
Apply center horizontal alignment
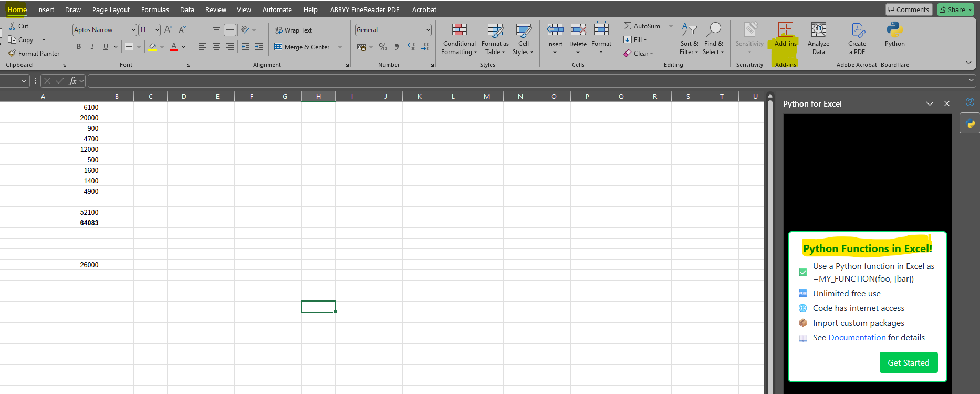[216, 47]
